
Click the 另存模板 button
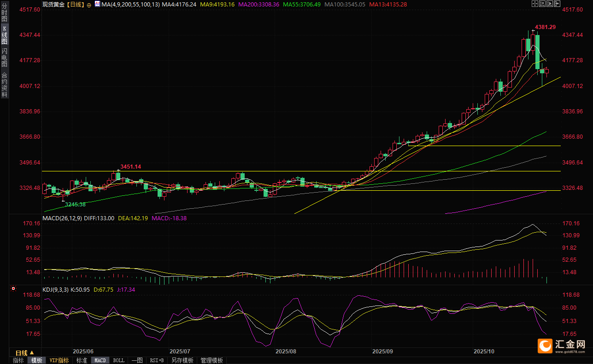(x=182, y=360)
